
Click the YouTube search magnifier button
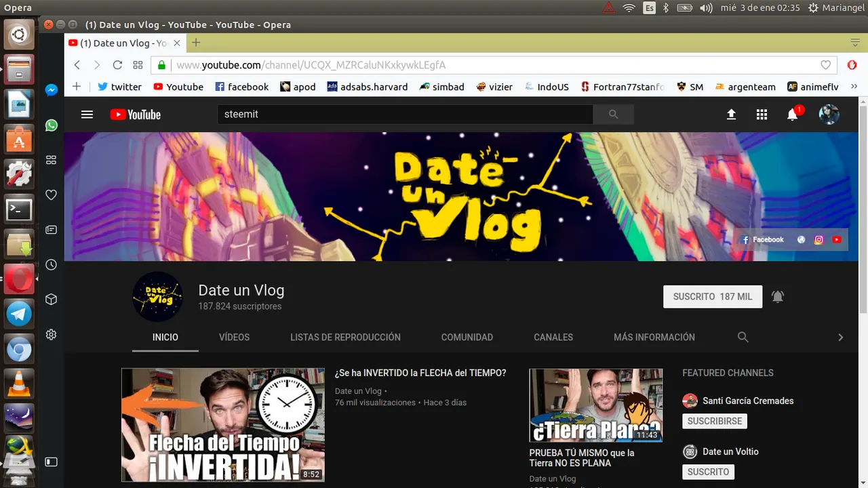[613, 115]
